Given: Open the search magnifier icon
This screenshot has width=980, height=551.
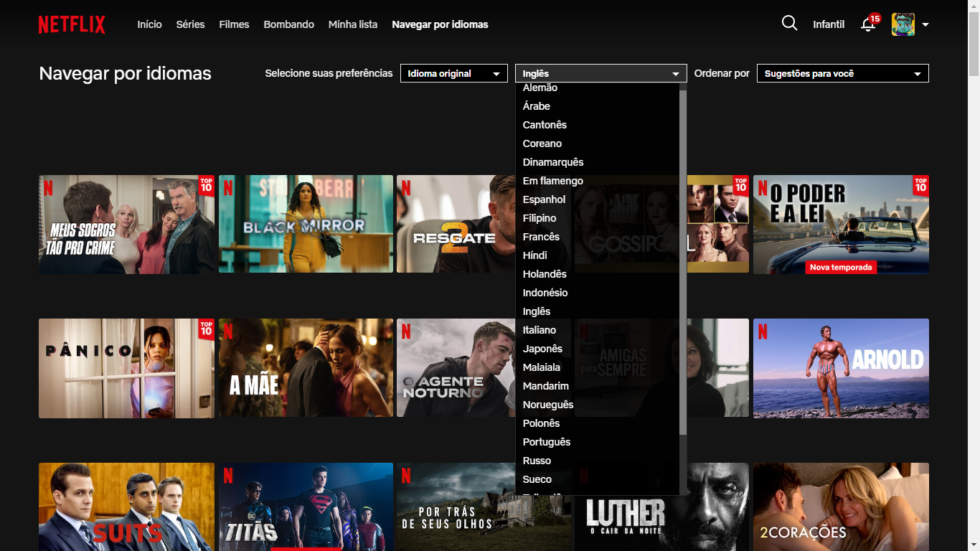Looking at the screenshot, I should tap(789, 24).
